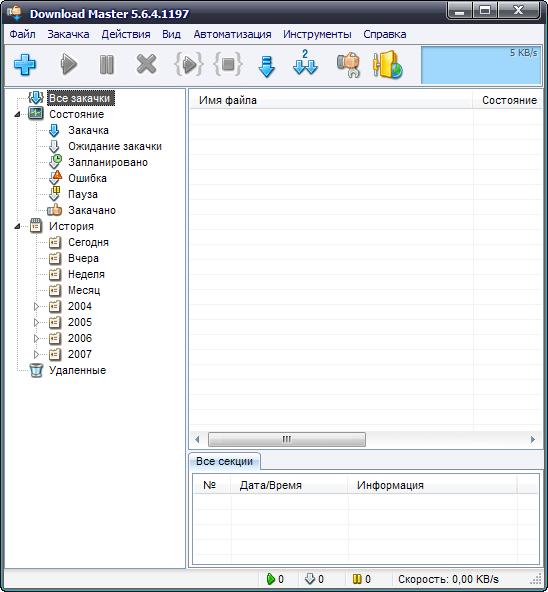Click the pause download toolbar icon
The image size is (548, 592).
[x=107, y=65]
